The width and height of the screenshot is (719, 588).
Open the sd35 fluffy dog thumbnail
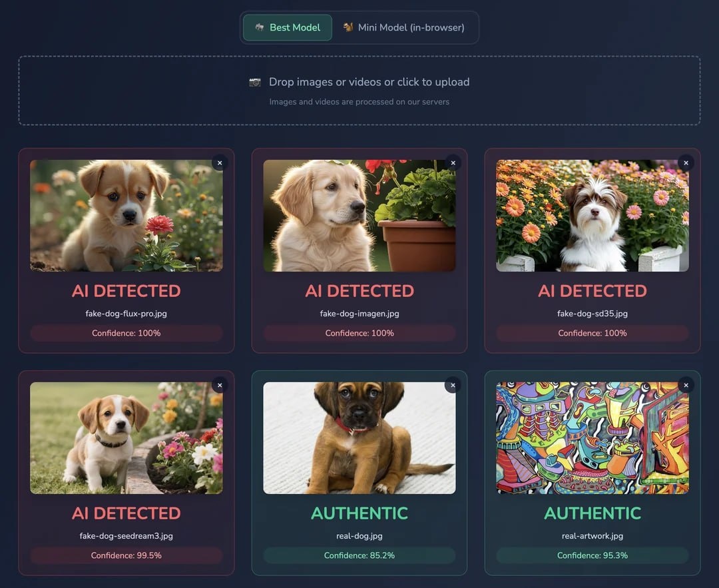(x=593, y=216)
